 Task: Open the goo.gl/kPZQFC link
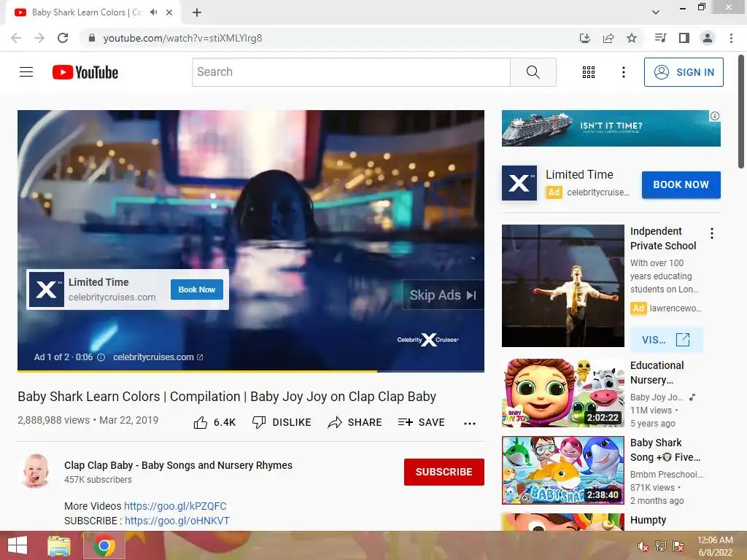(x=175, y=506)
